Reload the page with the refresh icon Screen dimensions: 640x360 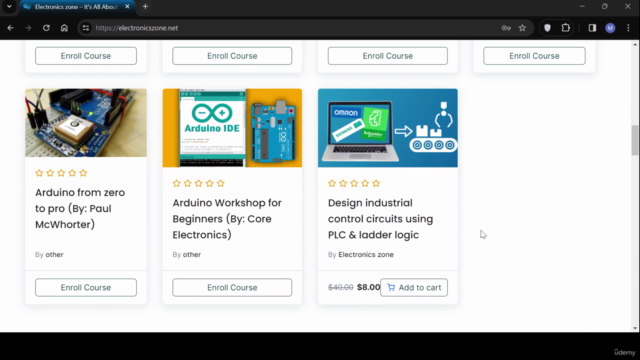pyautogui.click(x=46, y=28)
